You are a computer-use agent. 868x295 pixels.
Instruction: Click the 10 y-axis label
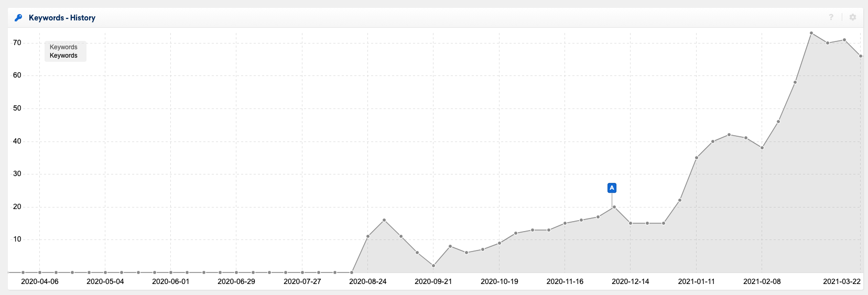pyautogui.click(x=17, y=239)
